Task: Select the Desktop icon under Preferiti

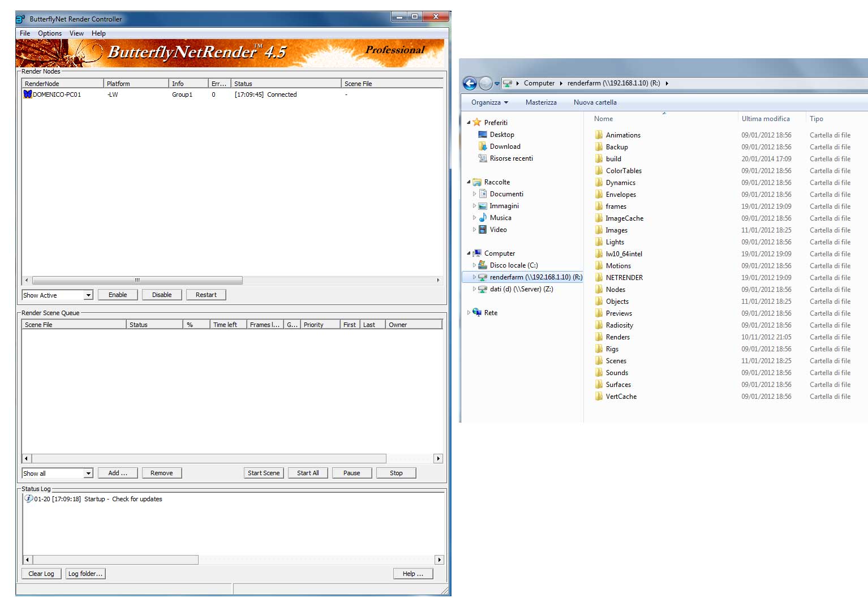Action: (483, 135)
